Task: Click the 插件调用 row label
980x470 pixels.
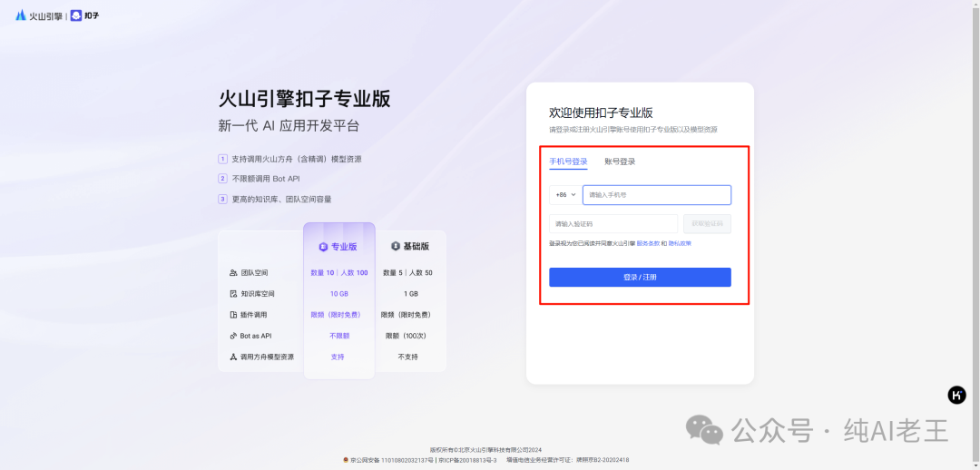Action: pyautogui.click(x=254, y=315)
